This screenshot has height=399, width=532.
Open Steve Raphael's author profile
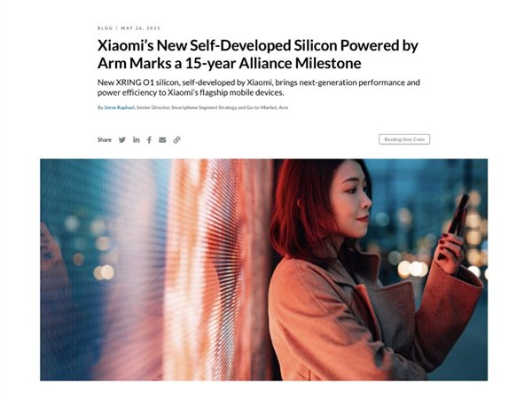119,107
